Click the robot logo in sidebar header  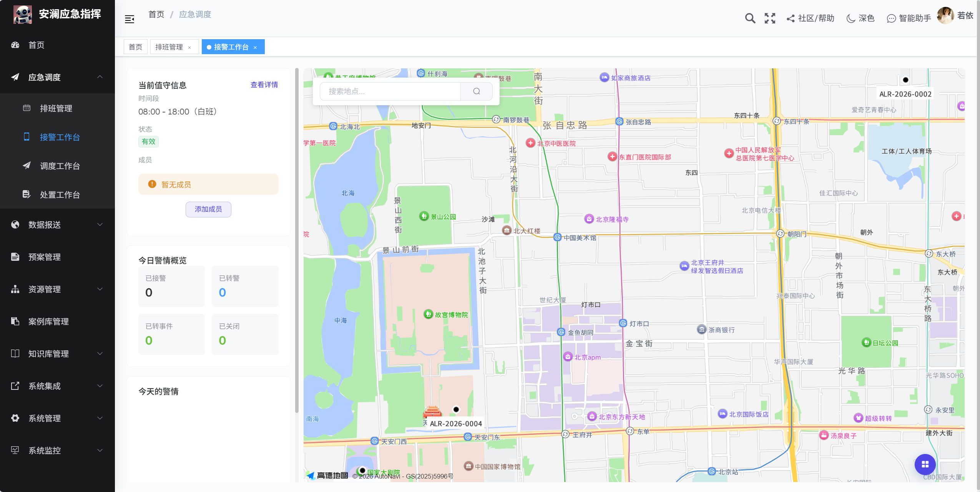[x=23, y=14]
